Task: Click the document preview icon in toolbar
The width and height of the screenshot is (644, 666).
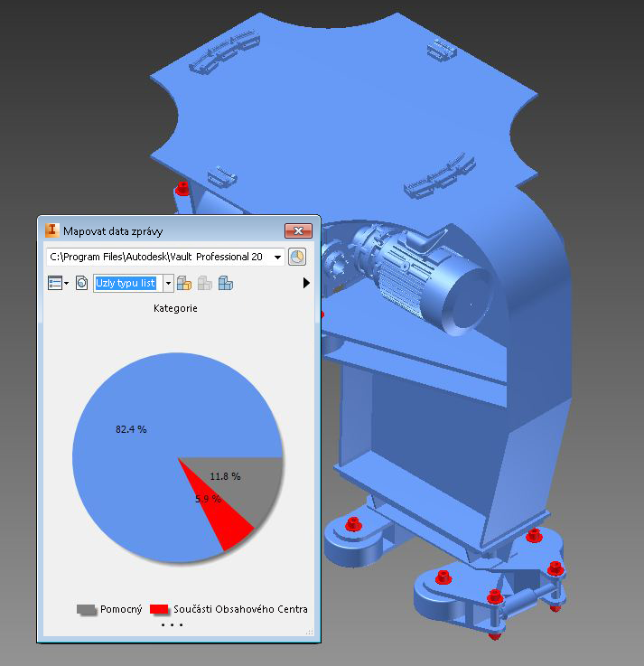Action: (81, 283)
